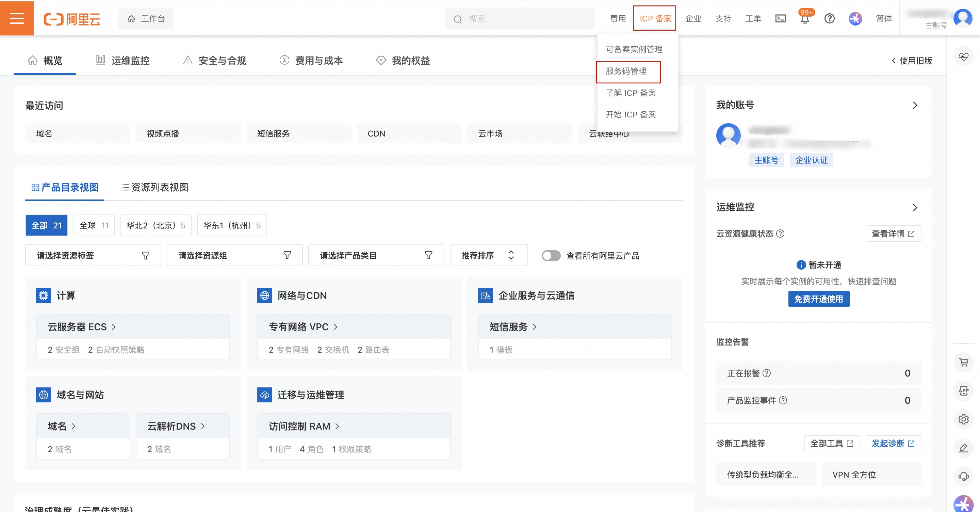Viewport: 980px width, 512px height.
Task: Click help icon next to 产品监控事件
Action: click(x=783, y=400)
